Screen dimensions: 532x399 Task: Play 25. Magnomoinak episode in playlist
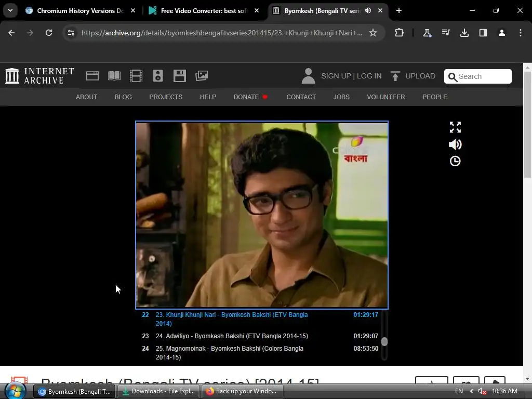click(260, 353)
